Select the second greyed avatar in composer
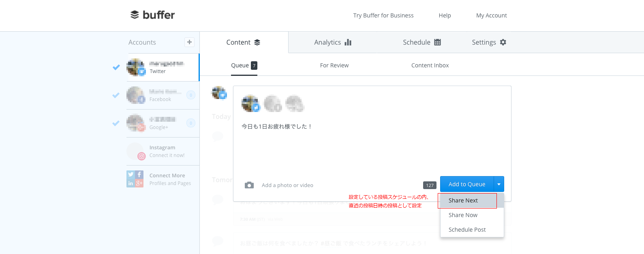 [x=273, y=103]
